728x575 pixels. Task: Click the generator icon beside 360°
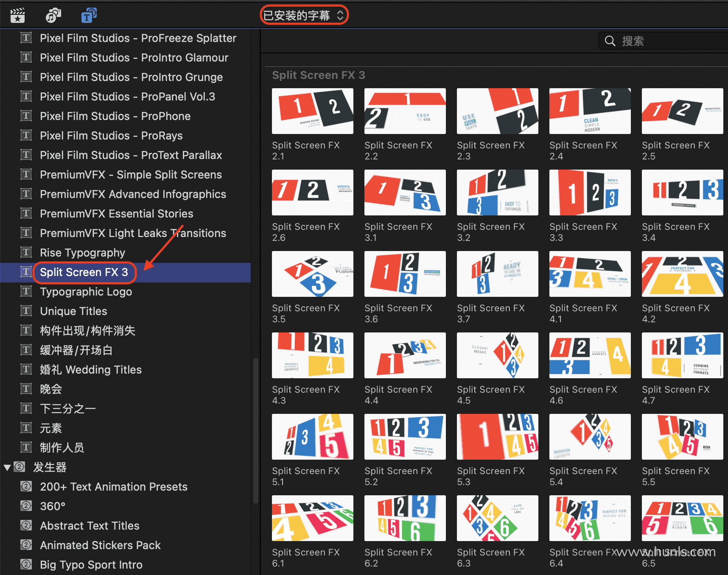pyautogui.click(x=26, y=506)
